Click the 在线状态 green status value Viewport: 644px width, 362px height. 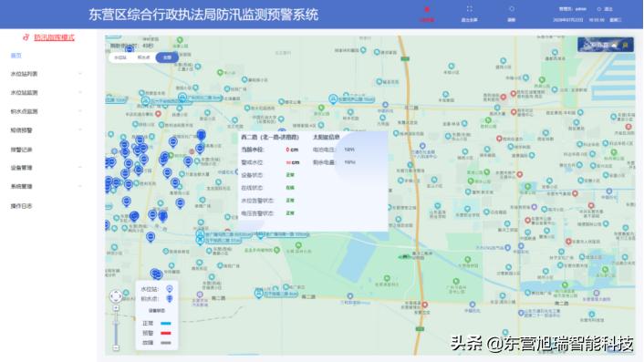point(290,188)
